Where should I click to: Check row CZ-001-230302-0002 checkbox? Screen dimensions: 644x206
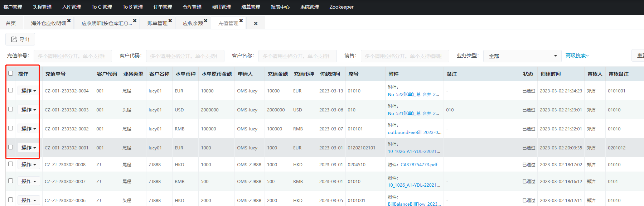[11, 128]
